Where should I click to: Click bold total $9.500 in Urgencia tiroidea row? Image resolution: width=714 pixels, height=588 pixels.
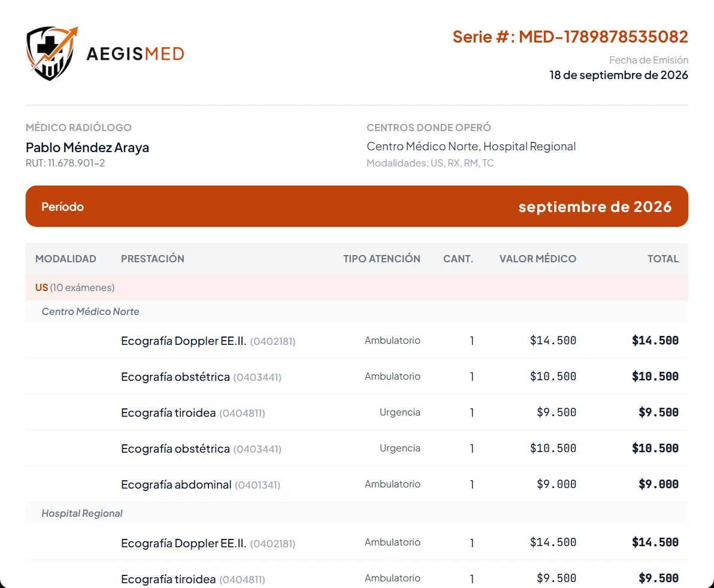[x=658, y=413]
